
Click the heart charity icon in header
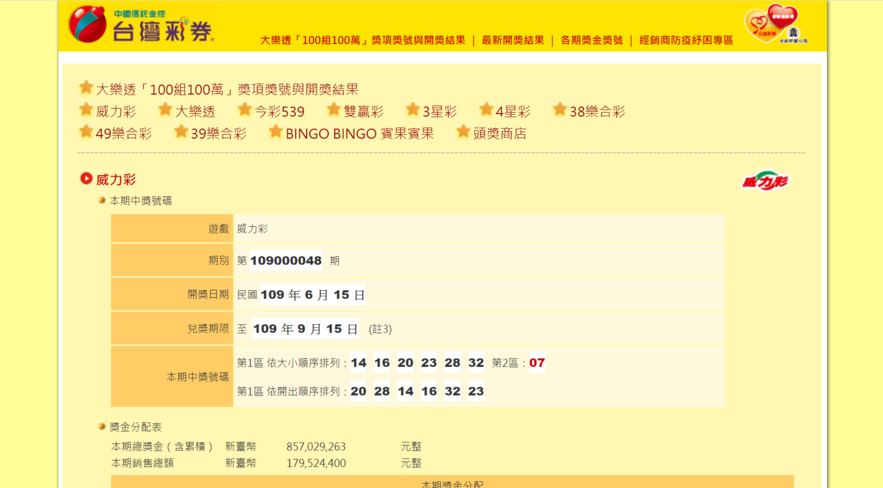coord(776,24)
